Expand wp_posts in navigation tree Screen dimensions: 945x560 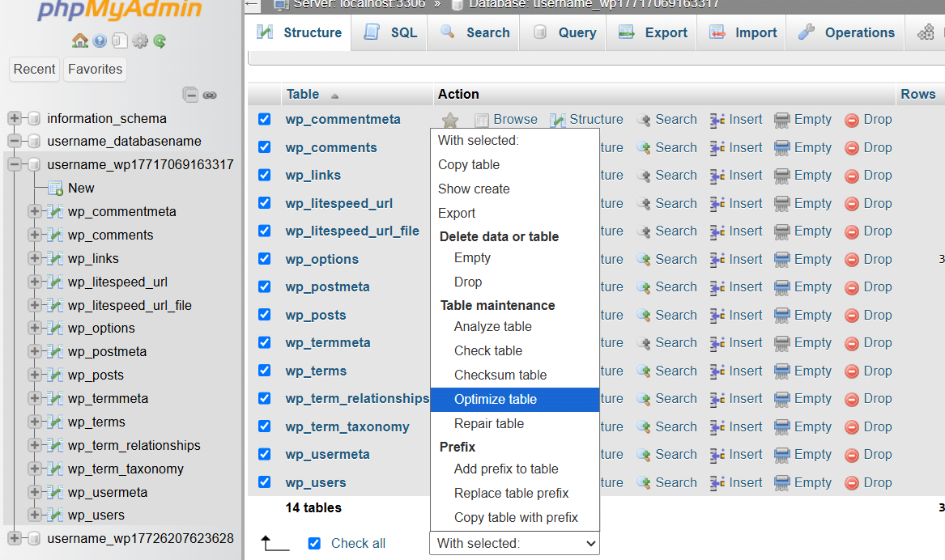pyautogui.click(x=34, y=375)
